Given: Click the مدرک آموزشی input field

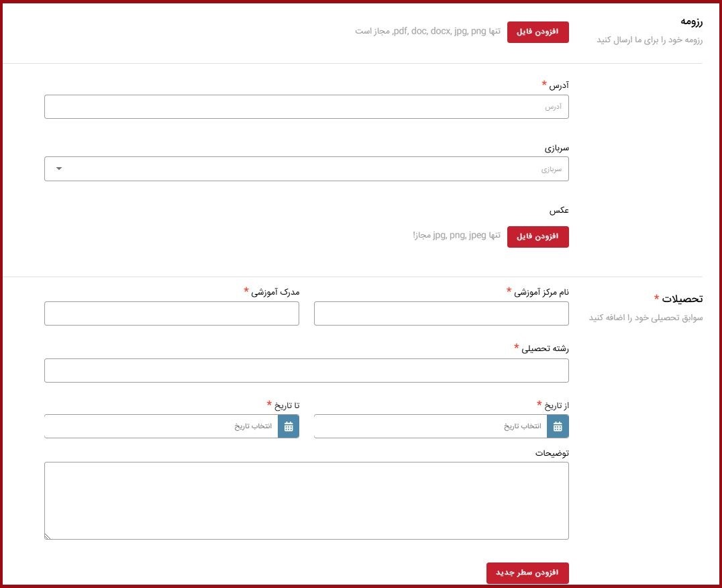Looking at the screenshot, I should [x=171, y=313].
